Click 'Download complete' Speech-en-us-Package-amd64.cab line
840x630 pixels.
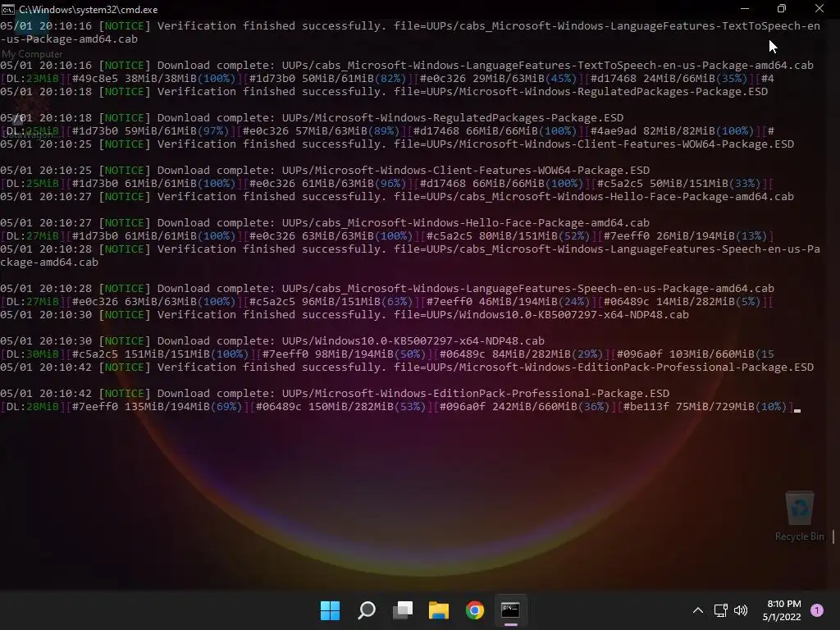pyautogui.click(x=387, y=288)
